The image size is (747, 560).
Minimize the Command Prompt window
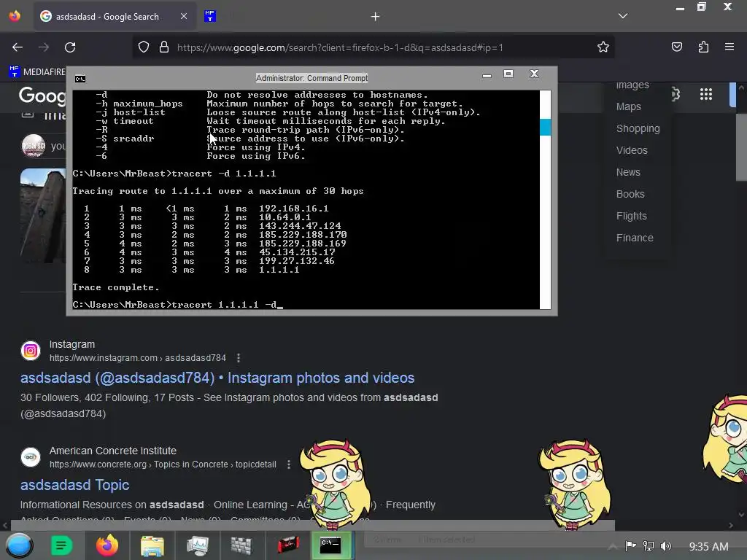pos(487,75)
